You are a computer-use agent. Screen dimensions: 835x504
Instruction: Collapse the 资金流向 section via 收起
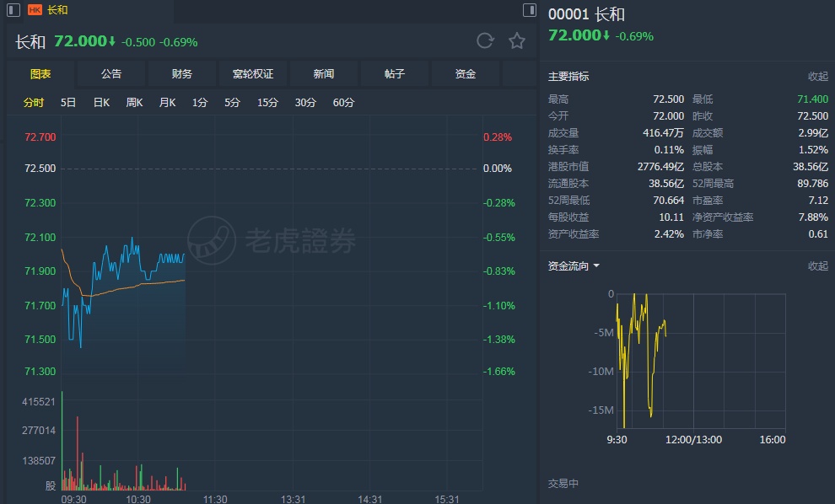[818, 265]
